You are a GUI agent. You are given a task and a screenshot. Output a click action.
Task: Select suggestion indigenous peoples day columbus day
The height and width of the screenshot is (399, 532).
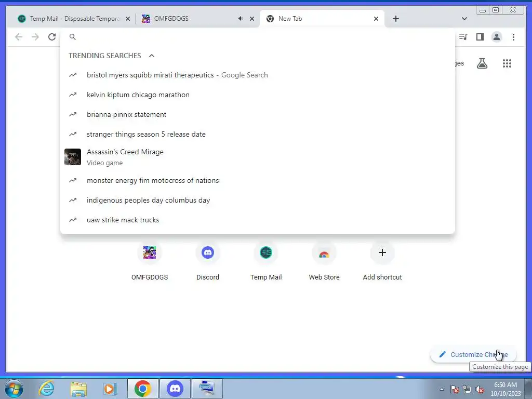pos(258,200)
